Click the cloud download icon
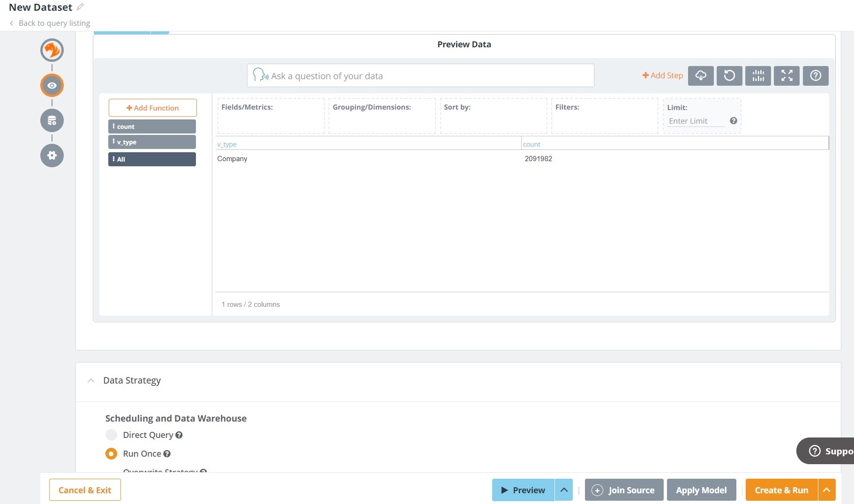The height and width of the screenshot is (504, 854). pyautogui.click(x=701, y=75)
